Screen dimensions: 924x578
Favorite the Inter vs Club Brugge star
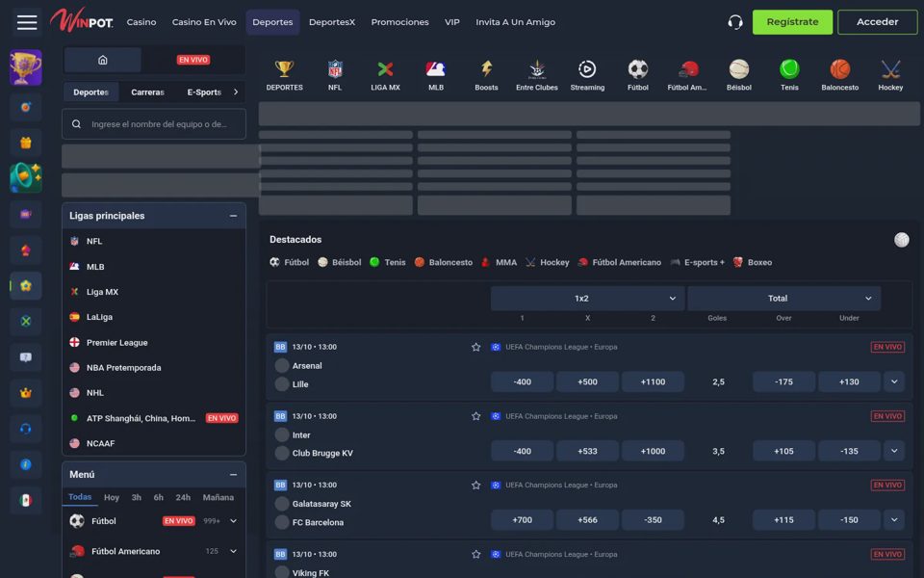click(x=475, y=416)
